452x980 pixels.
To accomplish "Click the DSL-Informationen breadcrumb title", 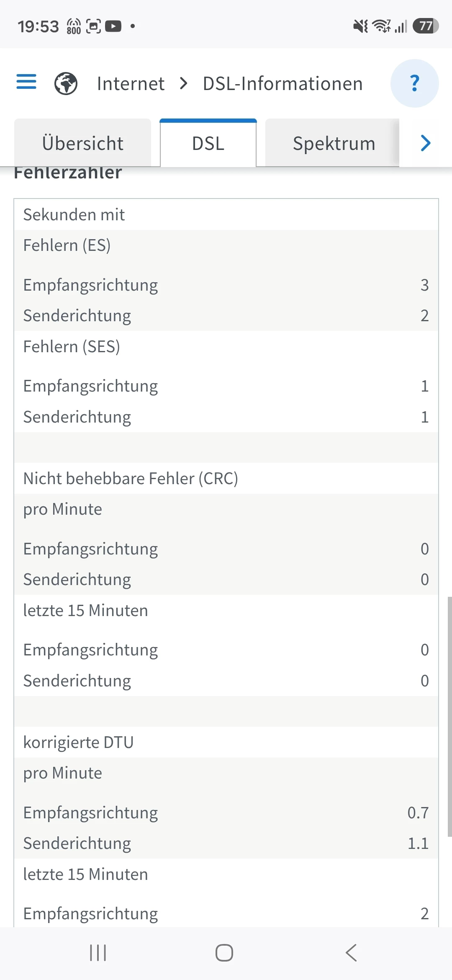I will click(282, 83).
